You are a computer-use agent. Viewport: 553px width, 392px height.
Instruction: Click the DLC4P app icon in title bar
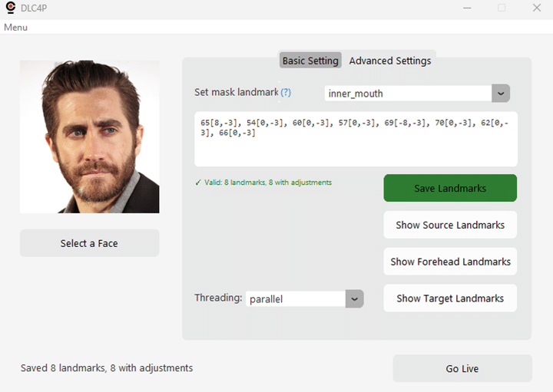pos(11,8)
